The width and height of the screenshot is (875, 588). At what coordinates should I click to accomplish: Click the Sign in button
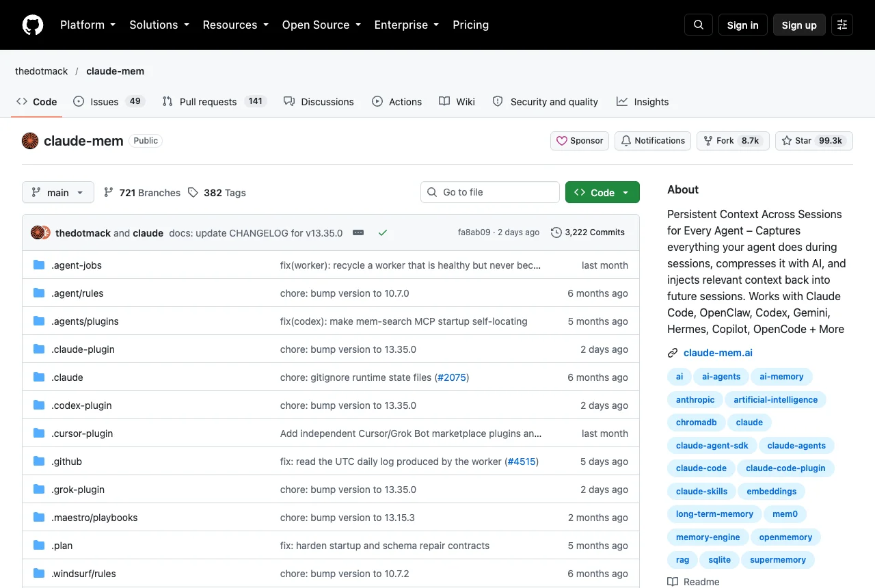click(x=743, y=25)
